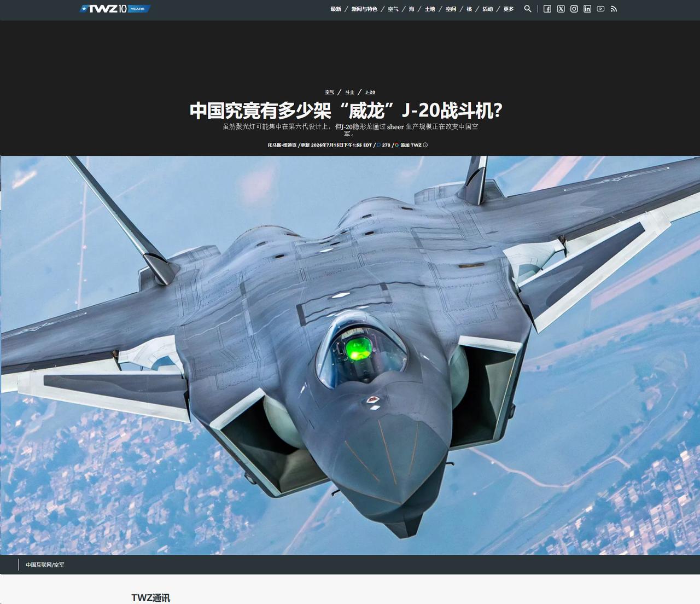The image size is (700, 604).
Task: Follow the J-20 breadcrumb link
Action: tap(370, 92)
